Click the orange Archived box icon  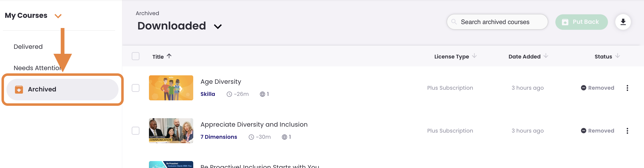click(x=19, y=89)
